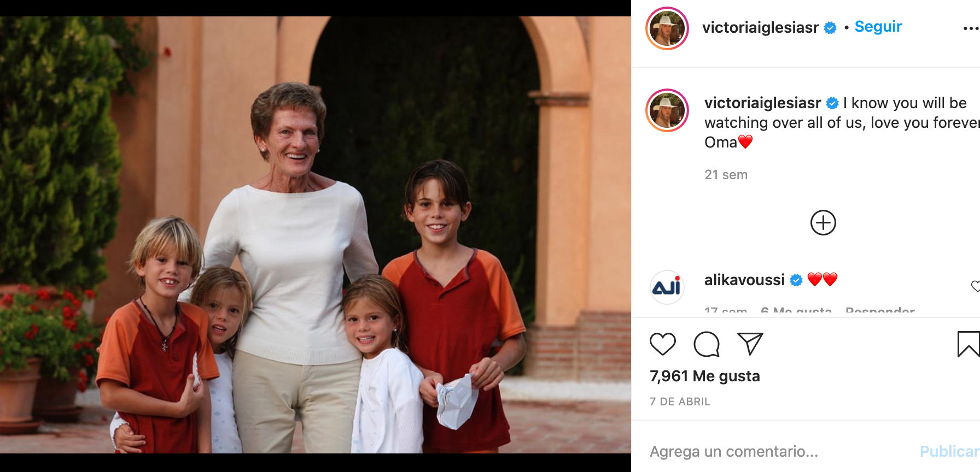
Task: Click the verified badge beside alikavoussi
Action: [x=797, y=280]
